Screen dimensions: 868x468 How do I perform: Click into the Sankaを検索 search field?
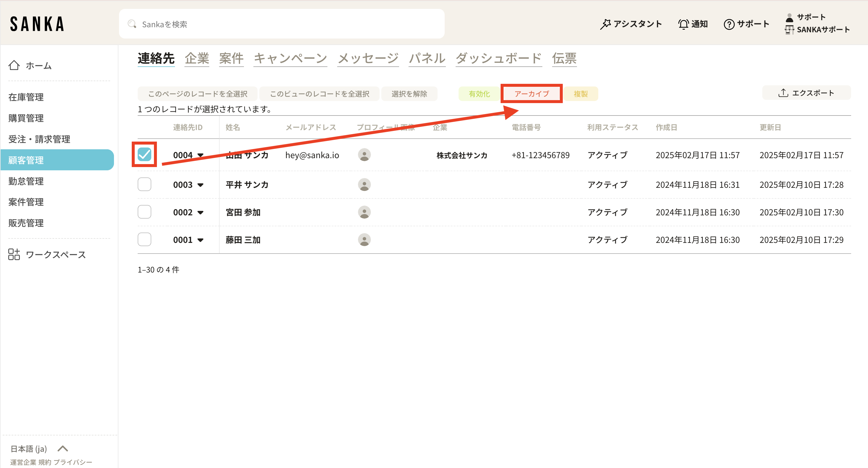pyautogui.click(x=286, y=24)
